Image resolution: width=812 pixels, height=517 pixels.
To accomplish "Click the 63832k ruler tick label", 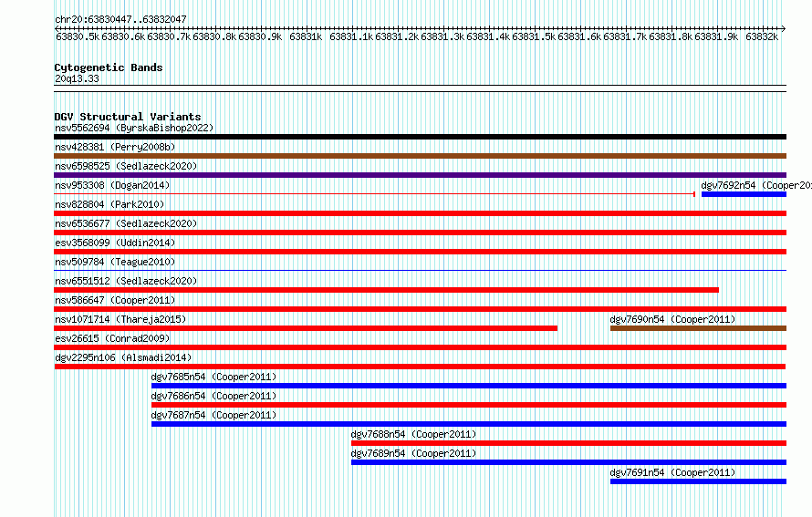I will (762, 36).
